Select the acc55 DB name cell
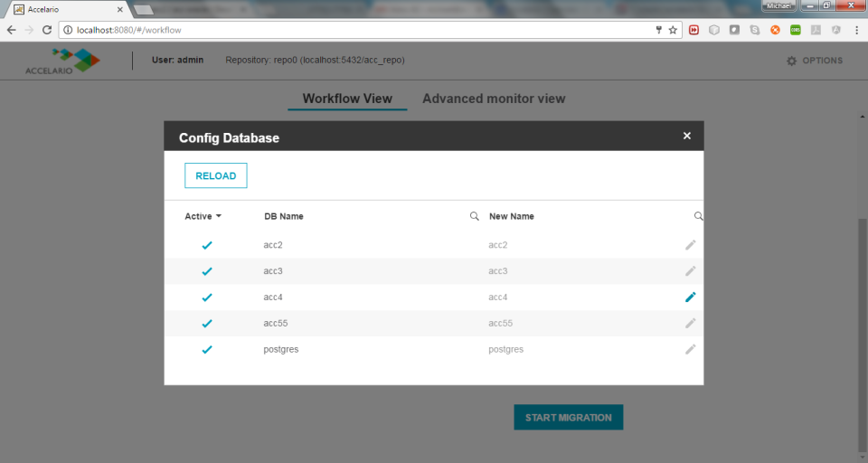Image resolution: width=868 pixels, height=463 pixels. pyautogui.click(x=276, y=324)
